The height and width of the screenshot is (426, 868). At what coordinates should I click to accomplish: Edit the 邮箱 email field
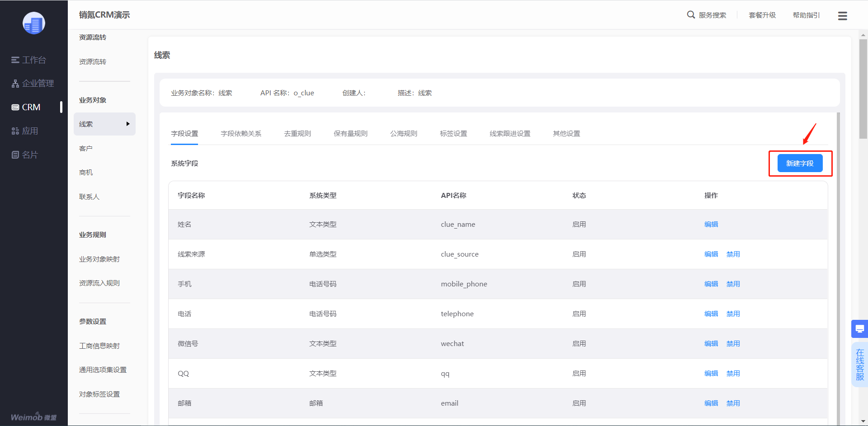(x=711, y=403)
